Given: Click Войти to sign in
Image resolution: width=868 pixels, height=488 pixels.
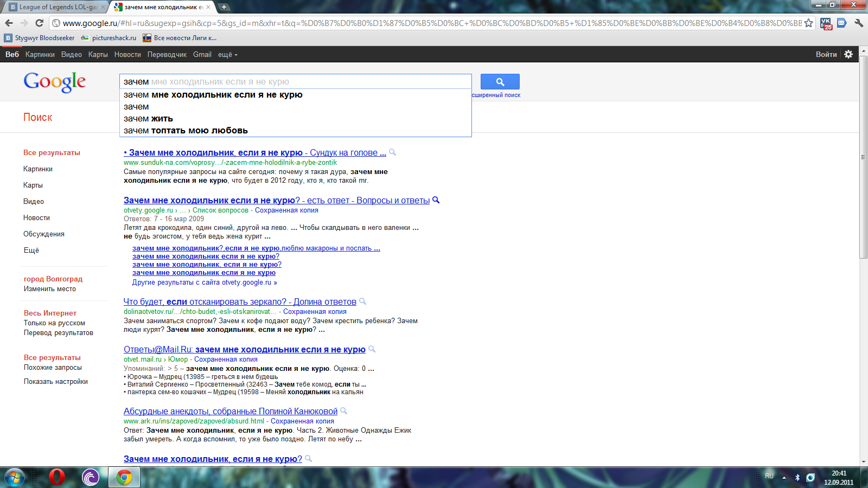Looking at the screenshot, I should [826, 54].
